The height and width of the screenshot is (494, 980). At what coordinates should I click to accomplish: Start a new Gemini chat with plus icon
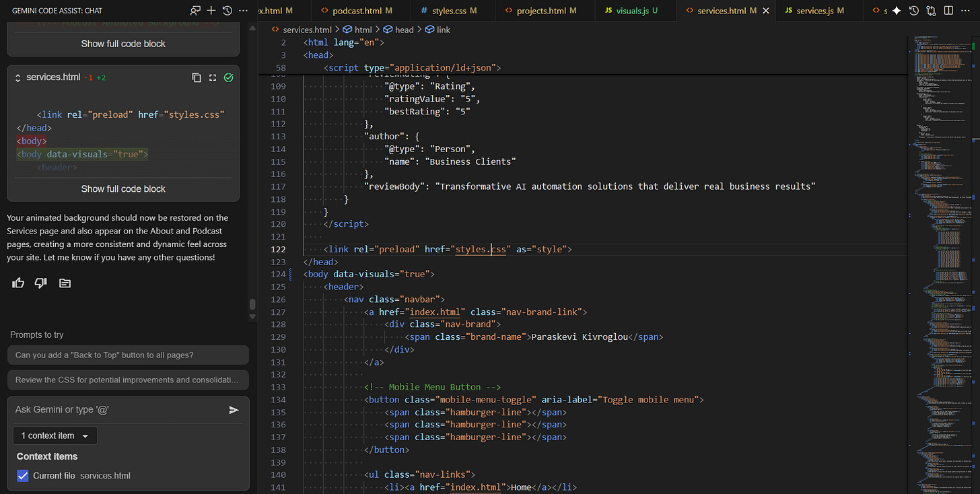click(x=211, y=11)
